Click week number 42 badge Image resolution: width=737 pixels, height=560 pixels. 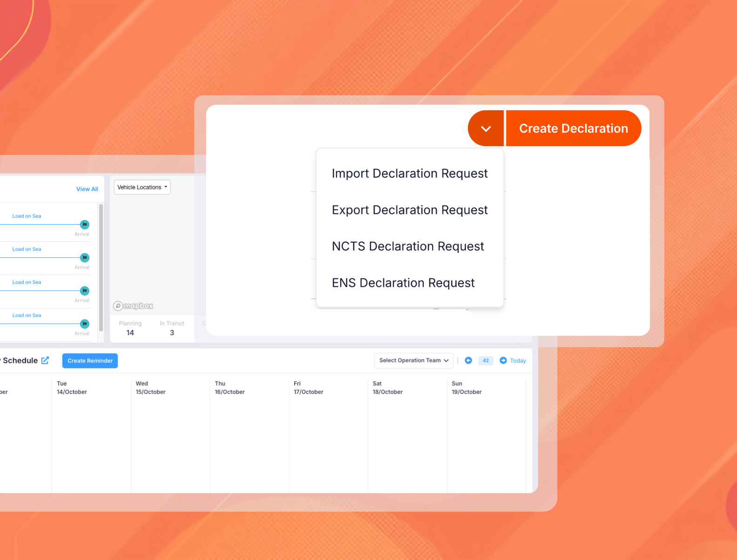click(486, 360)
